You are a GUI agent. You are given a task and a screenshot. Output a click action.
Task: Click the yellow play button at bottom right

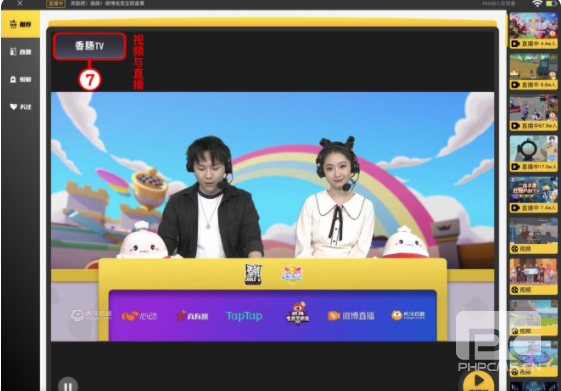point(478,381)
